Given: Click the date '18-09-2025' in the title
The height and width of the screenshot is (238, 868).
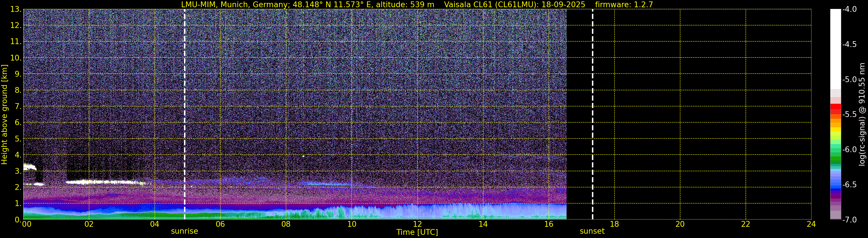Looking at the screenshot, I should [x=563, y=5].
